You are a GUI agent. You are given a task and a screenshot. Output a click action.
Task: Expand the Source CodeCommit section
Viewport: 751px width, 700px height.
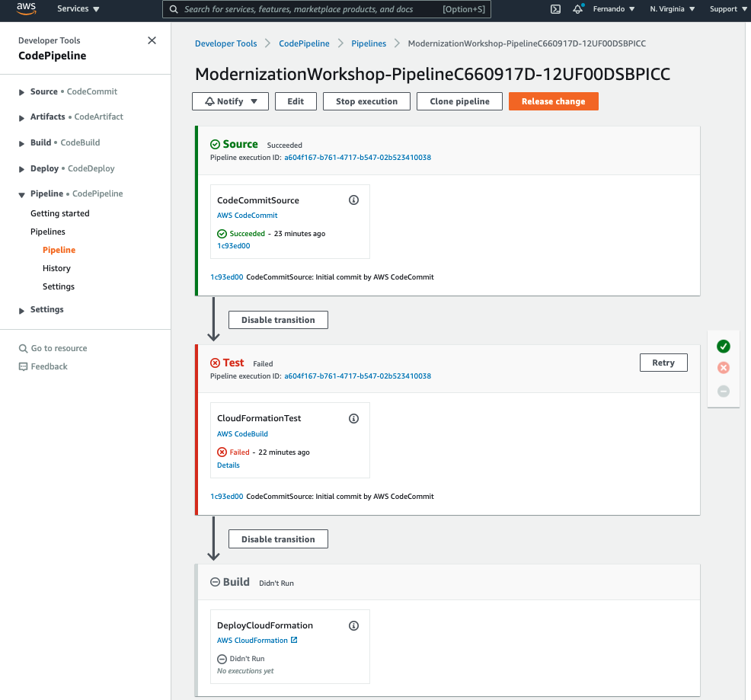pos(21,92)
